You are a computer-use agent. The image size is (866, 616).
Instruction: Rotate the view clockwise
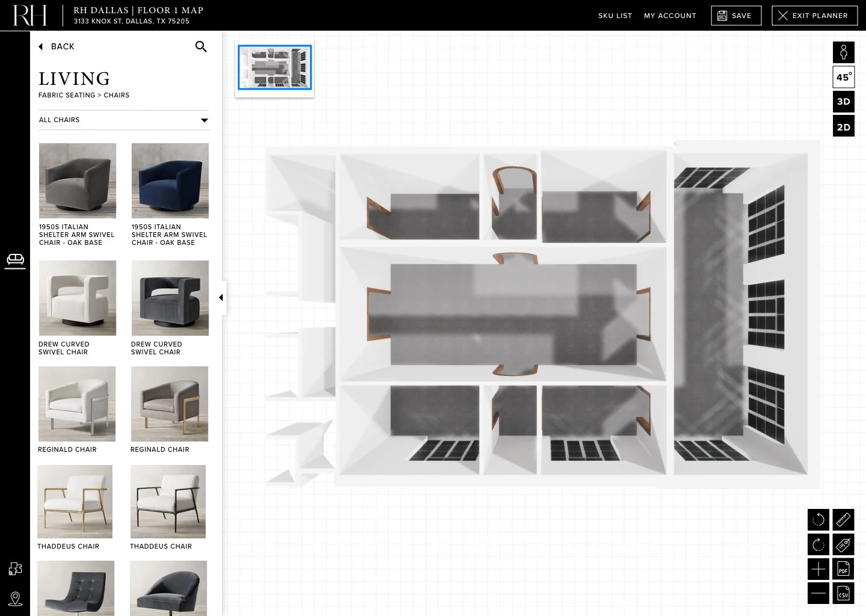(x=818, y=544)
